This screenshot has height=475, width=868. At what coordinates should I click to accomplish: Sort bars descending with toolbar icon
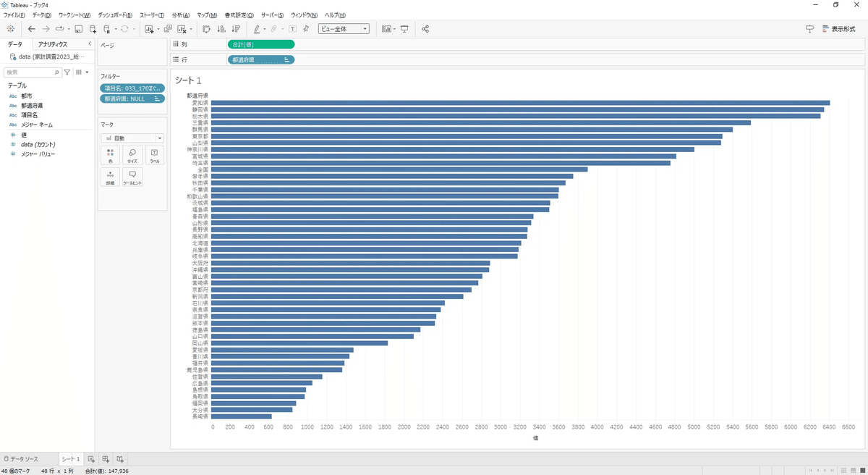236,29
